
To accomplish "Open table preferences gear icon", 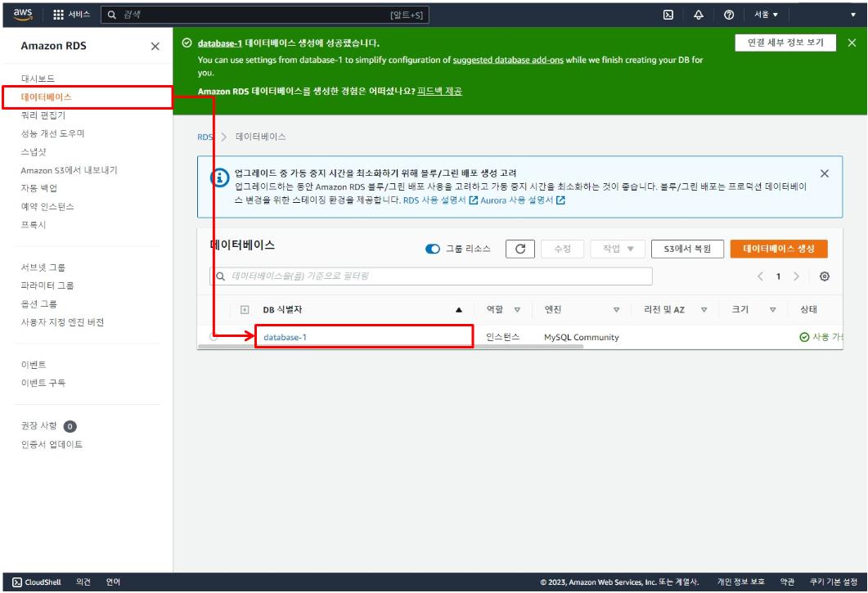I will (825, 276).
